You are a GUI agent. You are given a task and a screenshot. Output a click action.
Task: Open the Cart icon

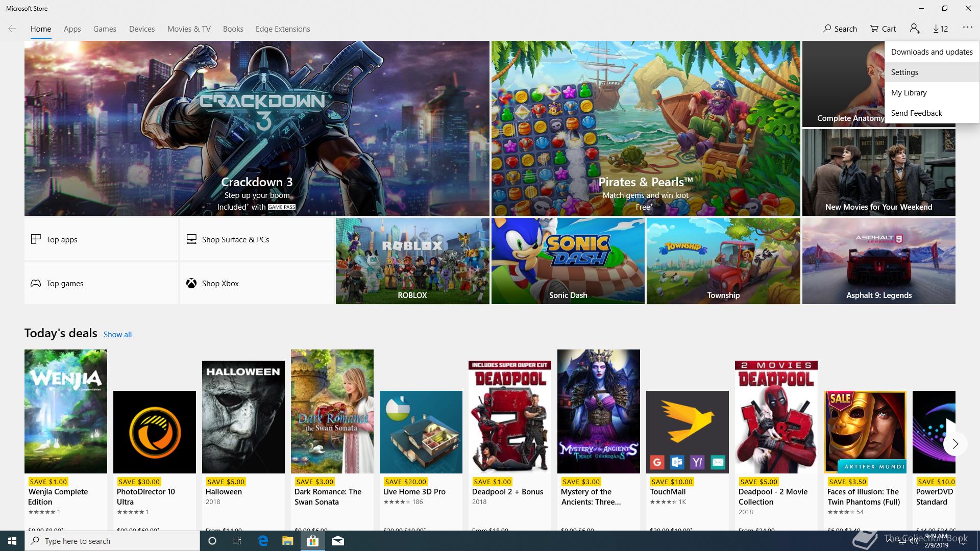click(x=883, y=29)
